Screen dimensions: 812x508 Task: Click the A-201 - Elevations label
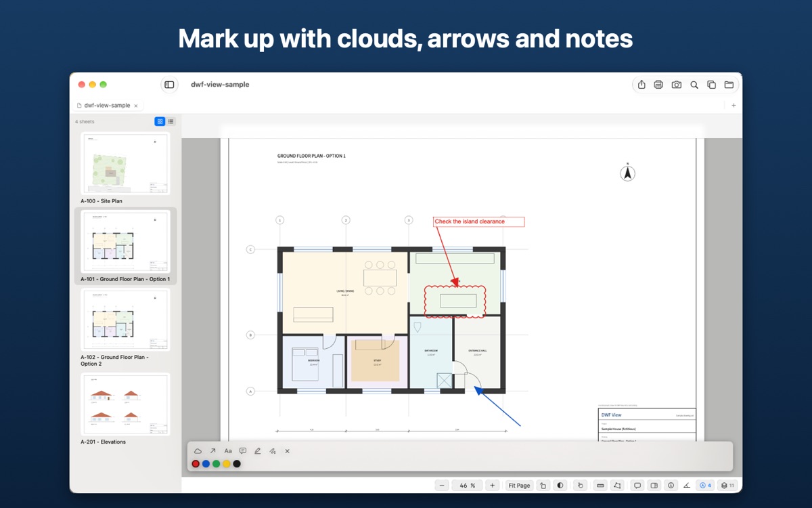tap(104, 442)
